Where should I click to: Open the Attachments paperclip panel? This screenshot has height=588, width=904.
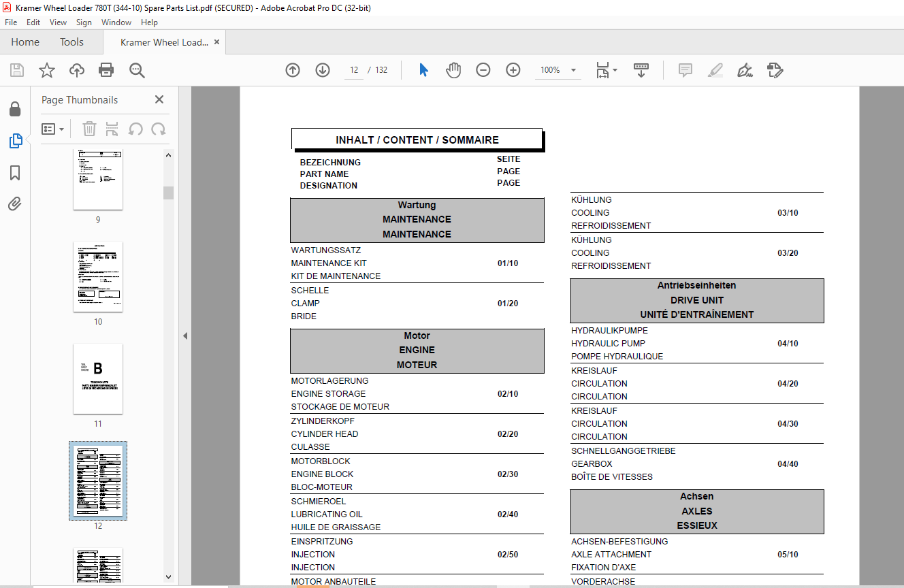pyautogui.click(x=15, y=203)
